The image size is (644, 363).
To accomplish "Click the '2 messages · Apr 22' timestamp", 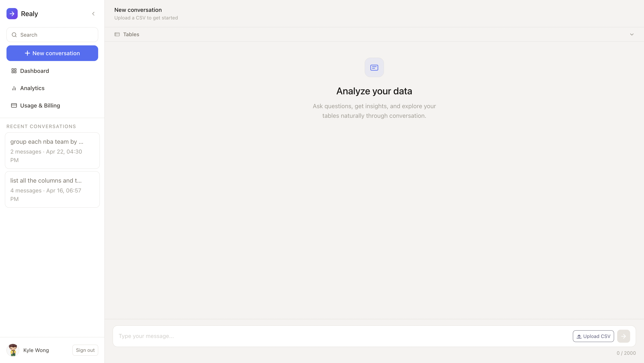I will point(46,156).
